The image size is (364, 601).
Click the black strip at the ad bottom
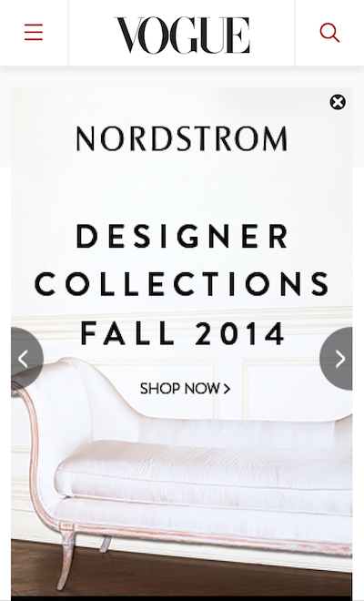pos(182,598)
